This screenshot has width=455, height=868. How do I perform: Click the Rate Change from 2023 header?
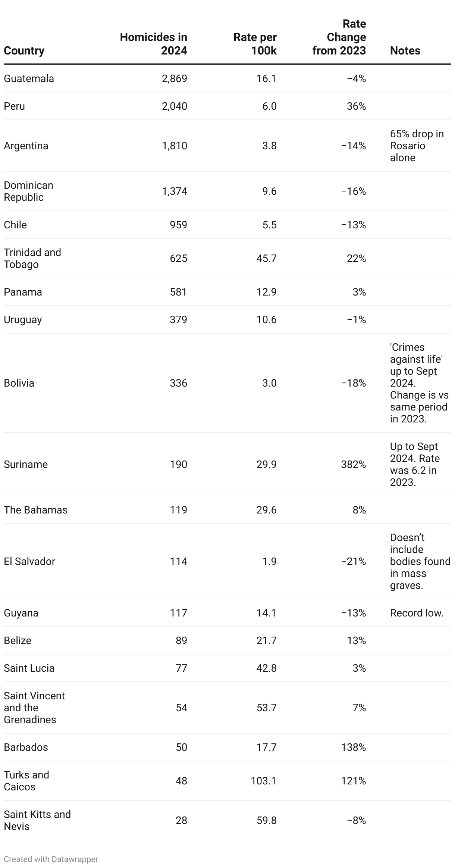click(x=339, y=37)
